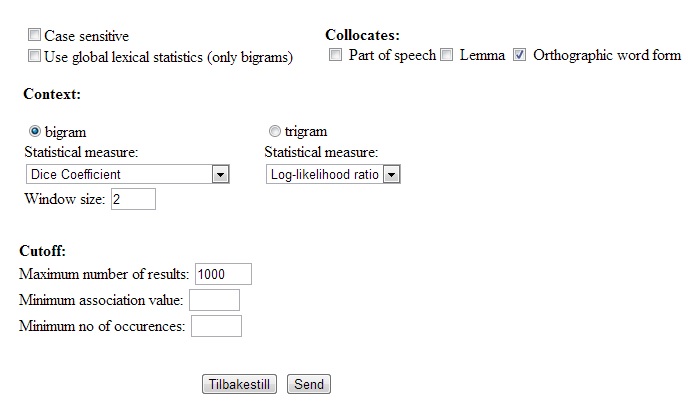Click the Minimum association value field

pyautogui.click(x=214, y=300)
